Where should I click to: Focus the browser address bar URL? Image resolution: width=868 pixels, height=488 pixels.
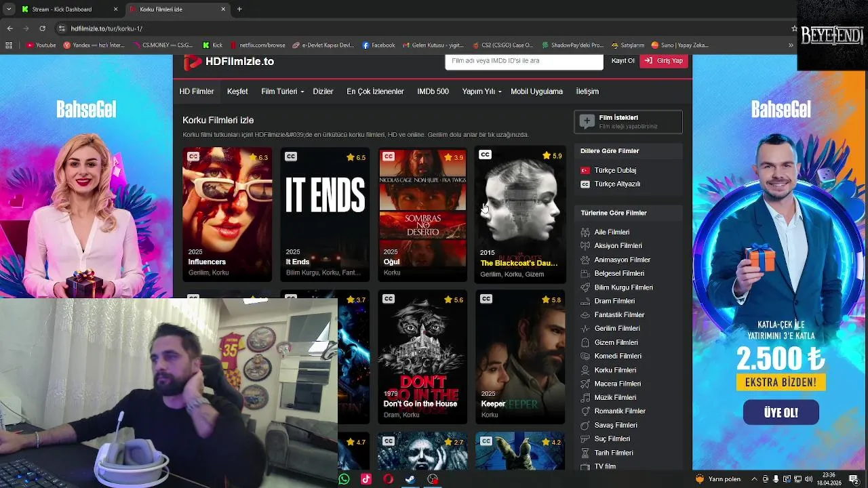point(107,28)
